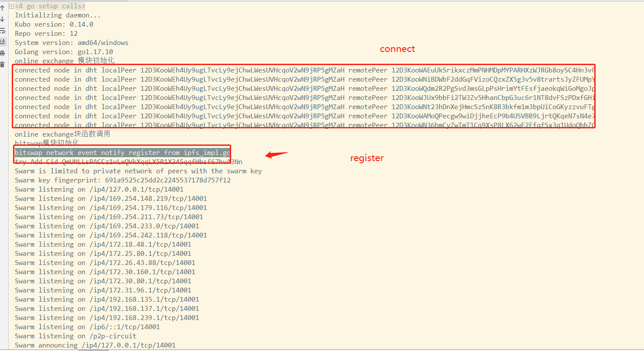Click Swarm listening on /ip4/192.168.135.1 line
The height and width of the screenshot is (351, 644).
107,299
